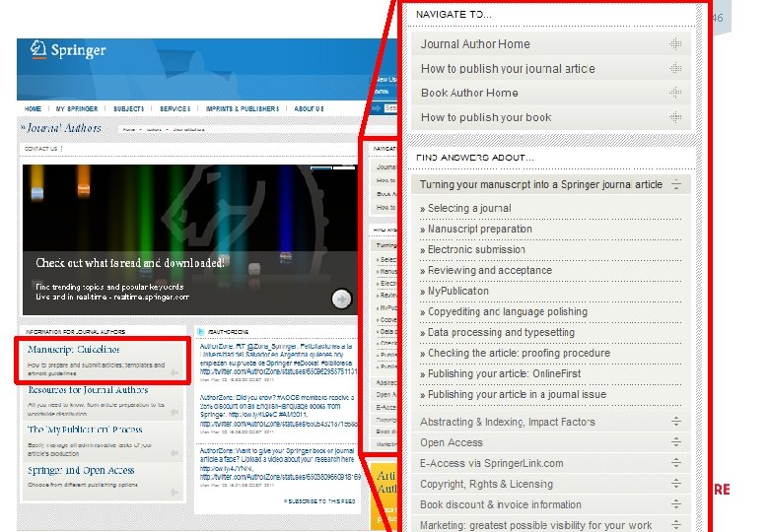The width and height of the screenshot is (769, 532).
Task: Expand the Open Access section
Action: click(676, 442)
